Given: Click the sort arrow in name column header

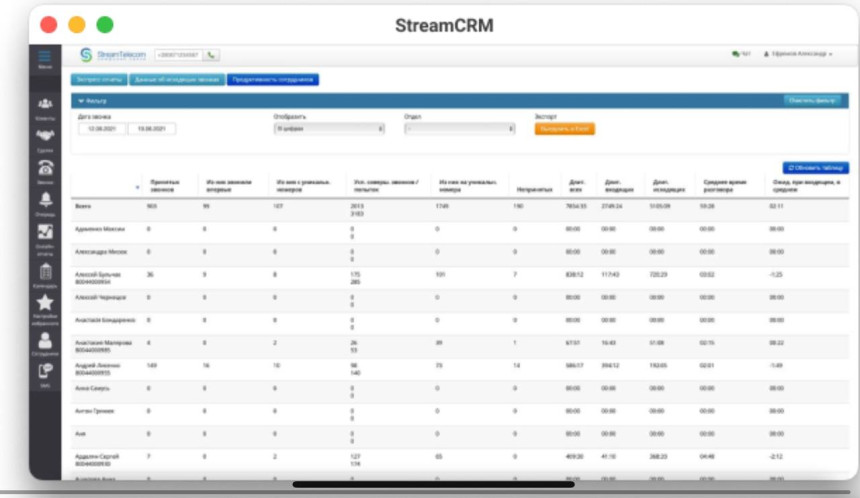Looking at the screenshot, I should pyautogui.click(x=137, y=188).
